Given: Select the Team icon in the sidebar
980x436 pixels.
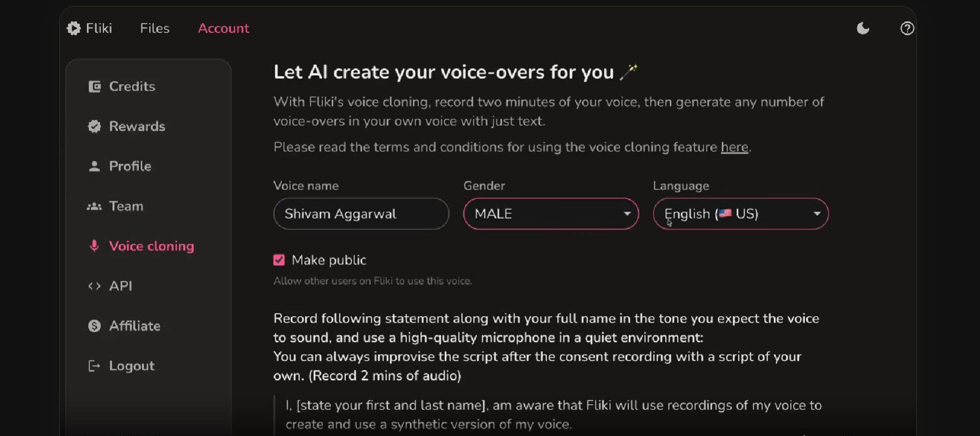Looking at the screenshot, I should pyautogui.click(x=94, y=206).
